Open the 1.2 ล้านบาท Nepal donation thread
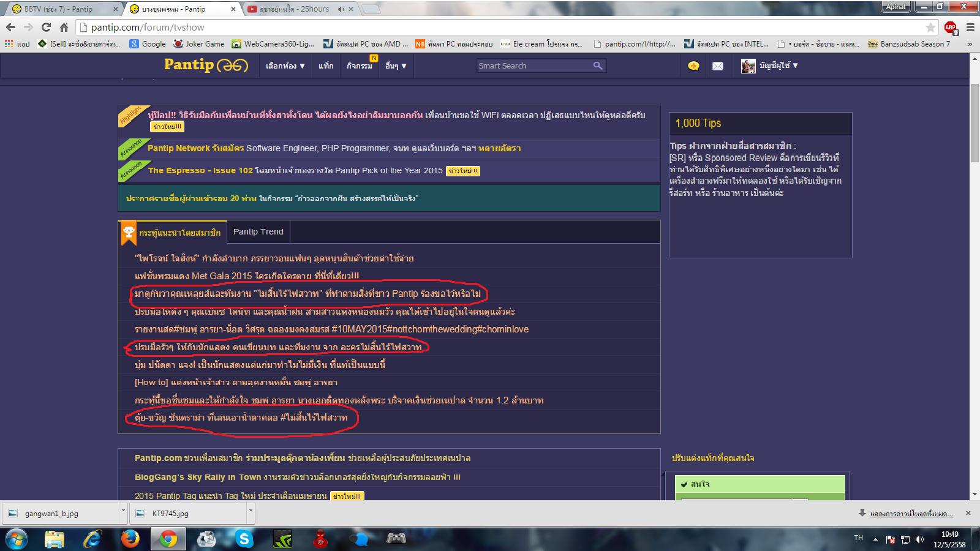Image resolution: width=980 pixels, height=551 pixels. [339, 400]
